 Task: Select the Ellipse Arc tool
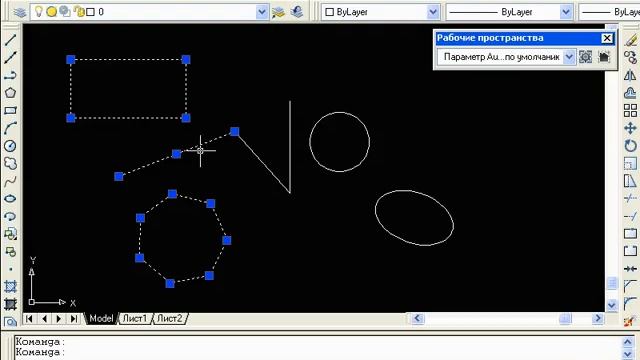click(10, 216)
